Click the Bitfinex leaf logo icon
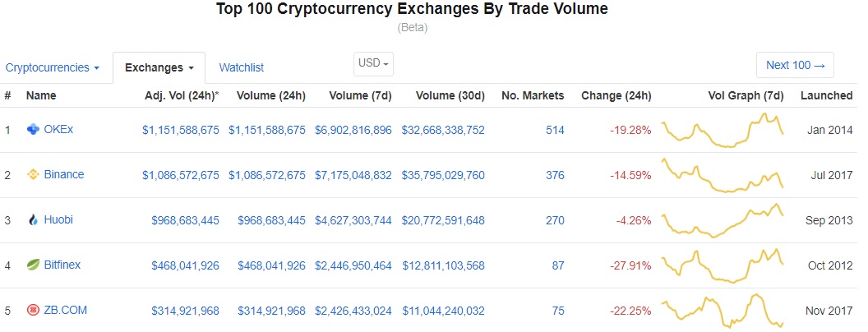Viewport: 868px width, 332px height. click(34, 265)
